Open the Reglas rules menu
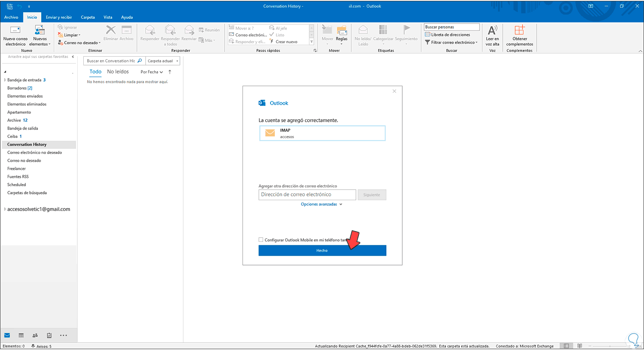The height and width of the screenshot is (350, 644). (x=342, y=35)
